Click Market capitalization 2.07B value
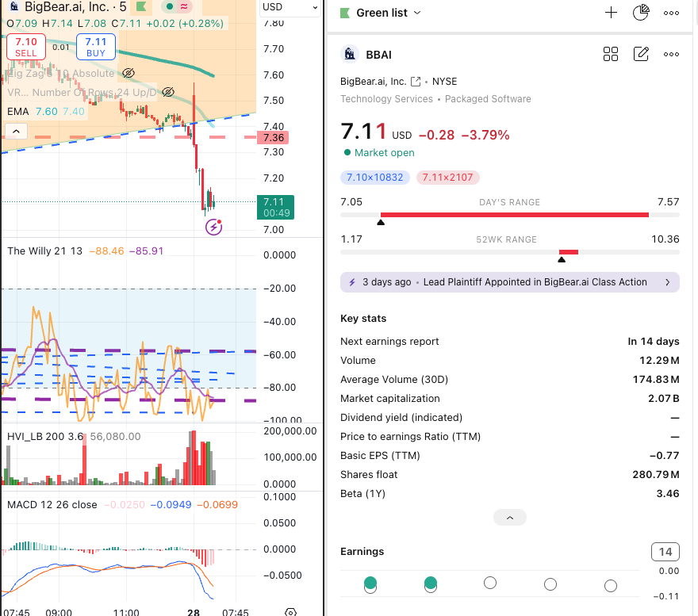The width and height of the screenshot is (698, 616). click(x=663, y=399)
